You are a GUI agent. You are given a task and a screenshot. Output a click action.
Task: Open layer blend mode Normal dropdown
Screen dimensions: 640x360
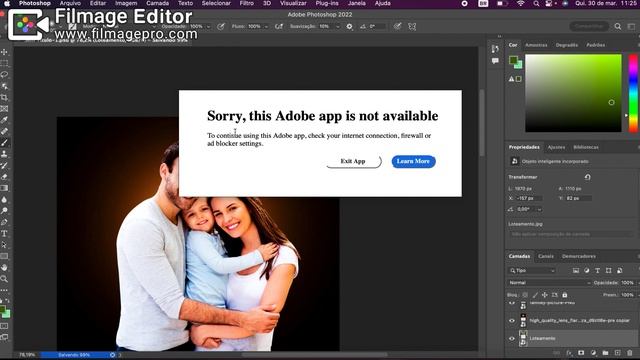tap(549, 283)
